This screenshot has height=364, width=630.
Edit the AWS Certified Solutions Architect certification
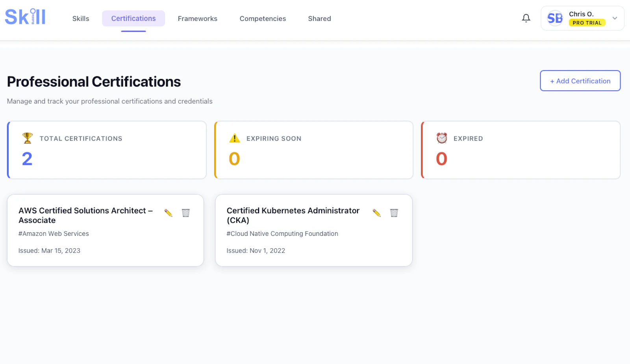[x=169, y=213]
